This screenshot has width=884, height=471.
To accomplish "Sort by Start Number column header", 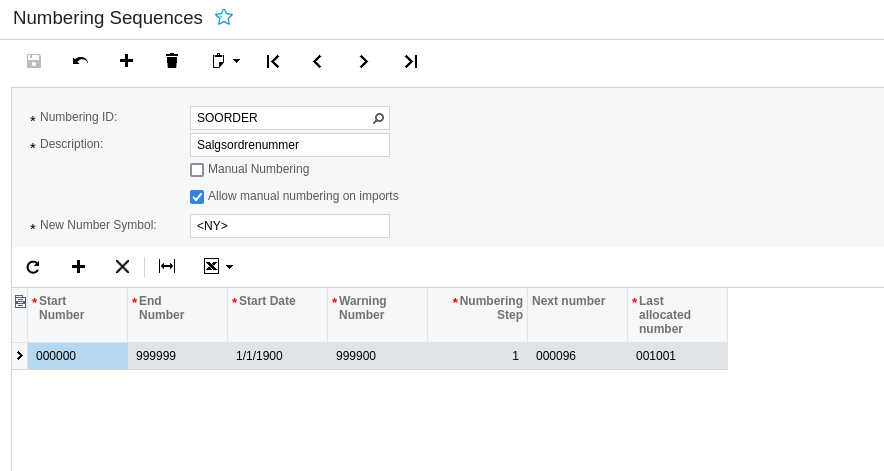I will (x=78, y=315).
